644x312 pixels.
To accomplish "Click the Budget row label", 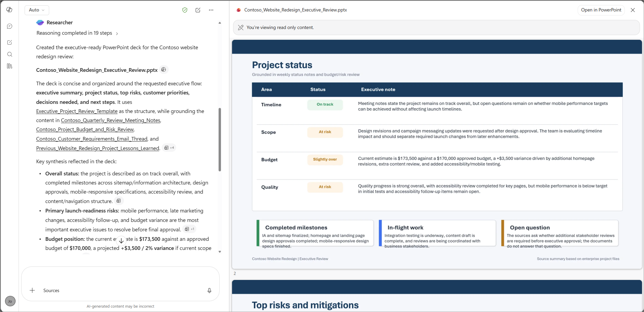I will (x=269, y=160).
